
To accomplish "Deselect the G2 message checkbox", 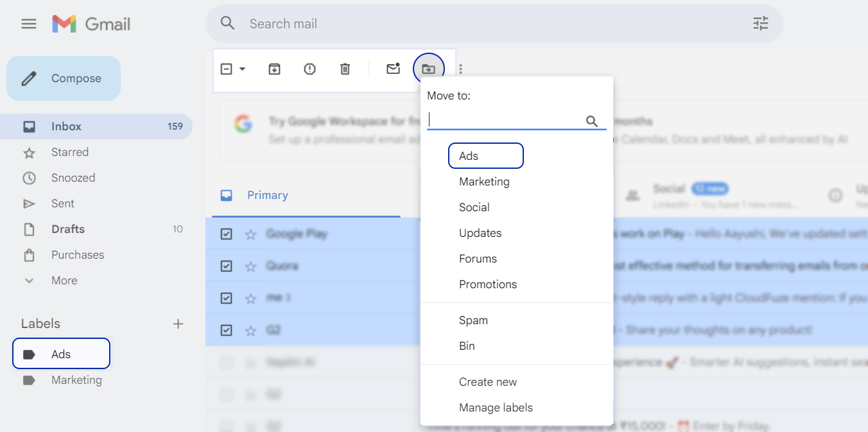I will [226, 330].
